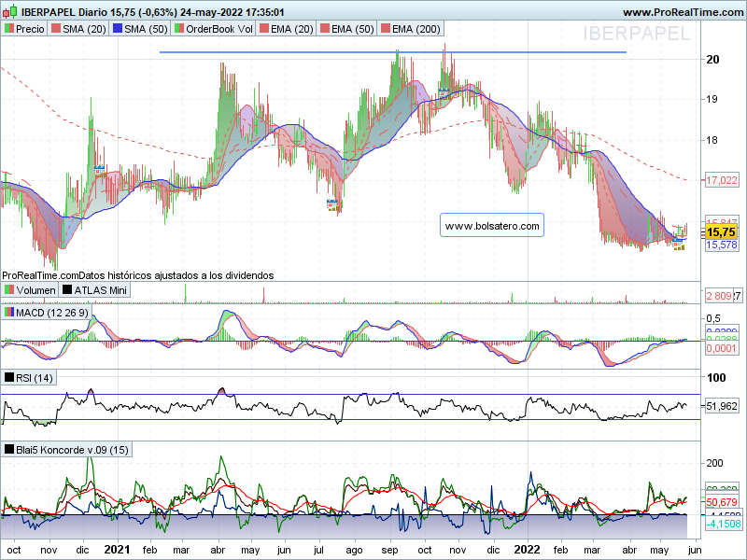This screenshot has width=747, height=560.
Task: Click the 2 809 volume value tag
Action: [719, 296]
